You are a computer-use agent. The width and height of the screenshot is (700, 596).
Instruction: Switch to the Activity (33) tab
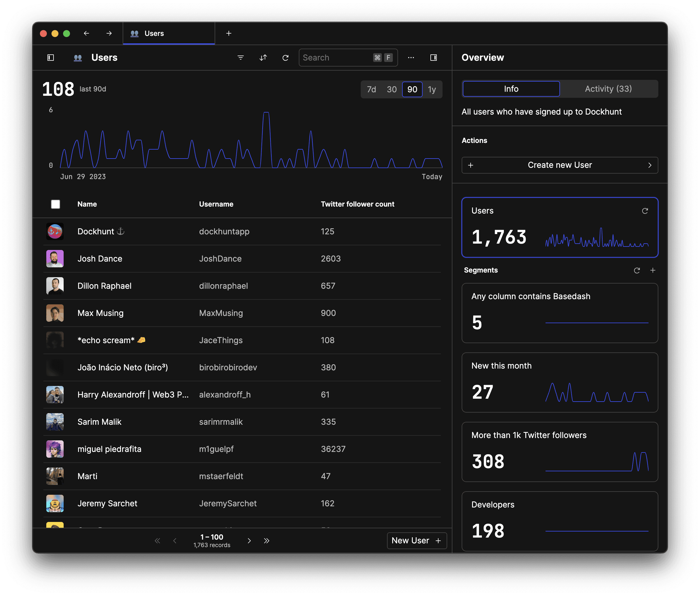[608, 89]
